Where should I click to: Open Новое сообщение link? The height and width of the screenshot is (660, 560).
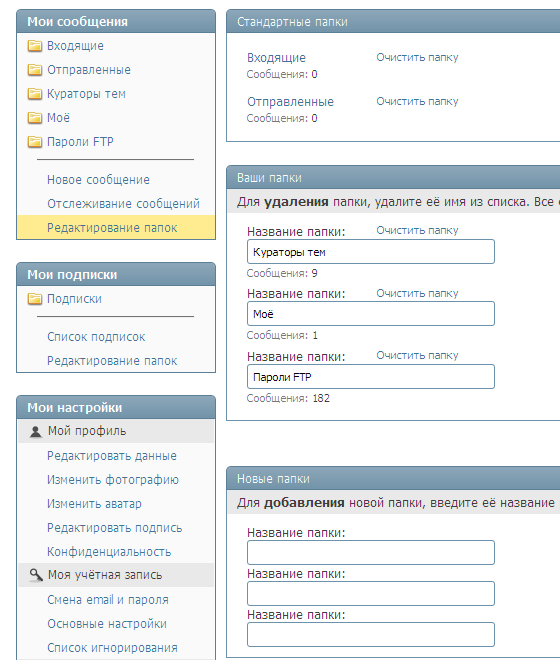pos(98,180)
